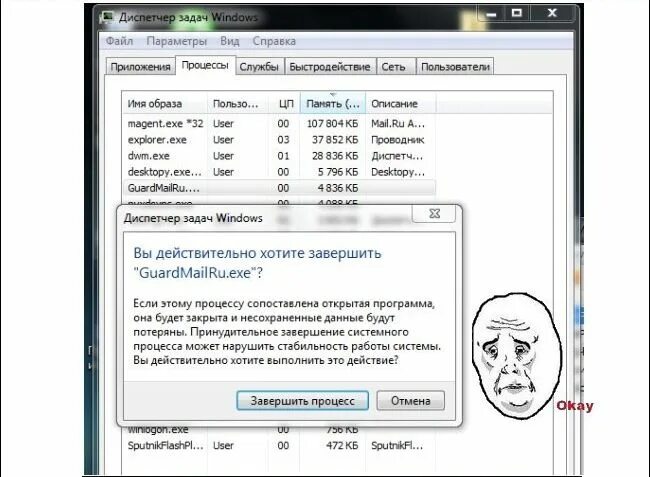
Task: Click the 28 836 КБ memory cell
Action: click(335, 156)
